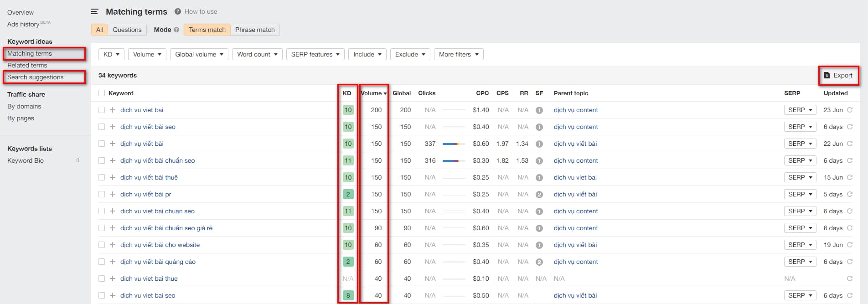Viewport: 868px width, 304px height.
Task: Tick the select-all checkbox in Keyword header
Action: click(x=102, y=93)
